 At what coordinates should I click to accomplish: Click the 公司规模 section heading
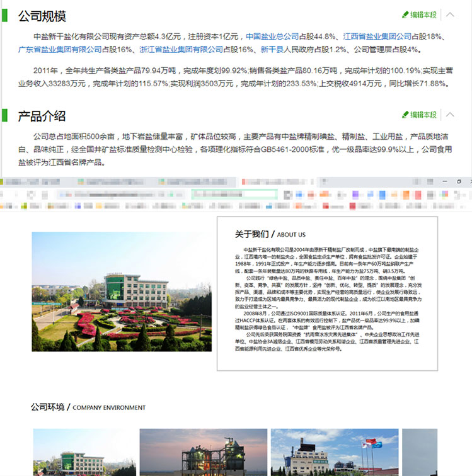(x=42, y=16)
